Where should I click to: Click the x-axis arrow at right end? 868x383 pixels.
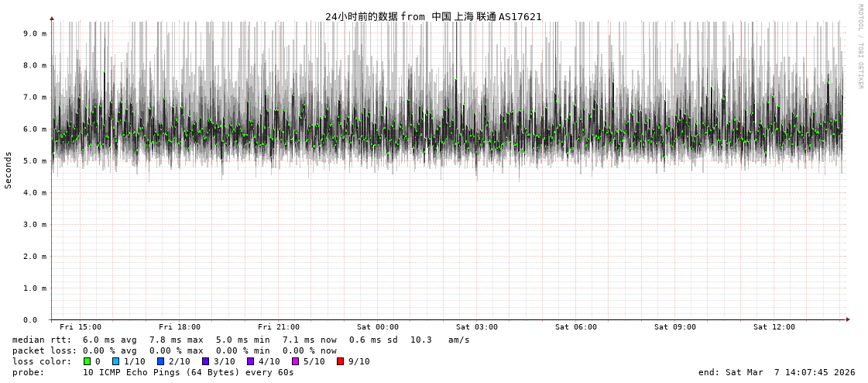click(847, 319)
